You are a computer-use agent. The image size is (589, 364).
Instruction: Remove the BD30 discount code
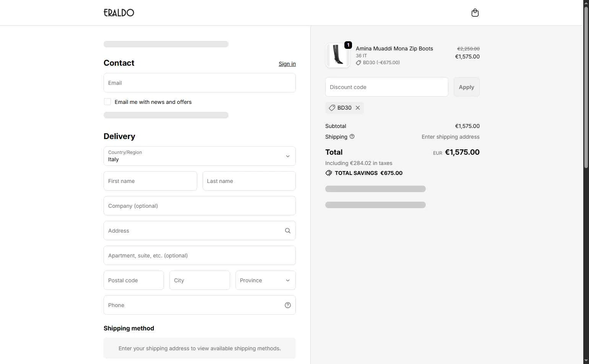click(x=358, y=108)
